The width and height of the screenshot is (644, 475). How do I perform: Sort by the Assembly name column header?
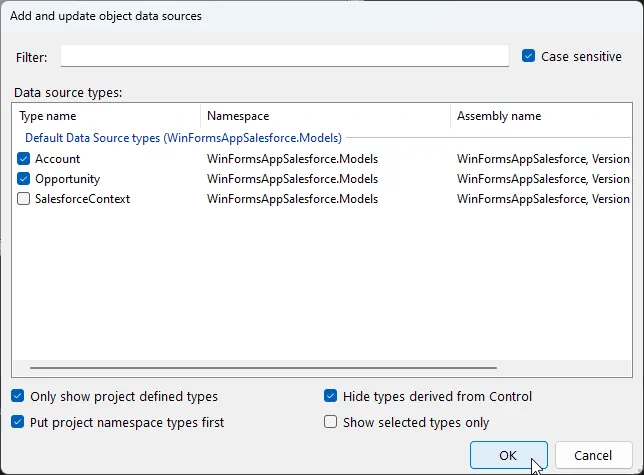point(541,116)
